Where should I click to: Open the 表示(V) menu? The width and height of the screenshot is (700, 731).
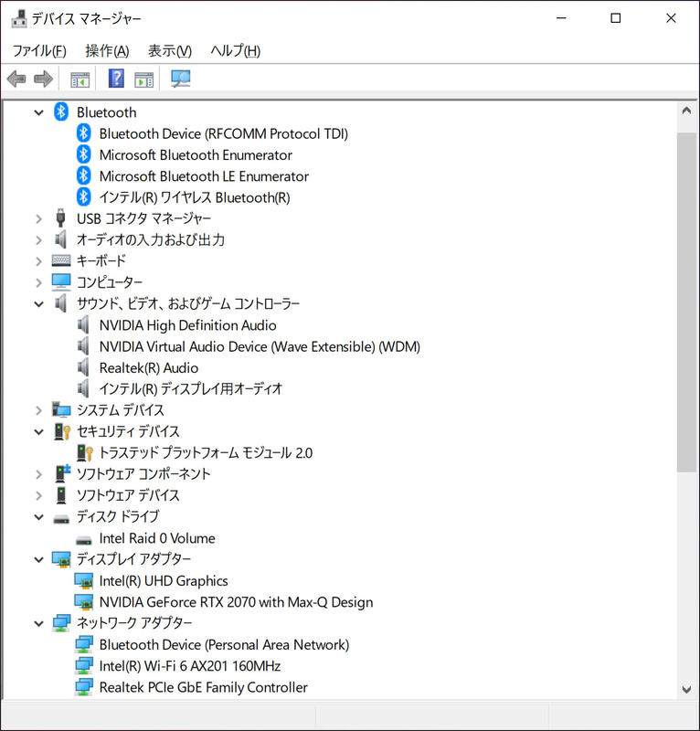[170, 50]
